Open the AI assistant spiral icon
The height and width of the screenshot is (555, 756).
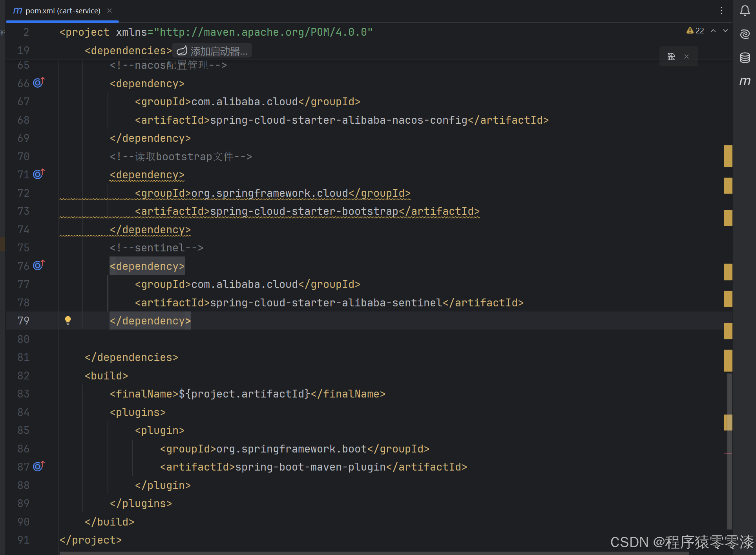pos(745,34)
